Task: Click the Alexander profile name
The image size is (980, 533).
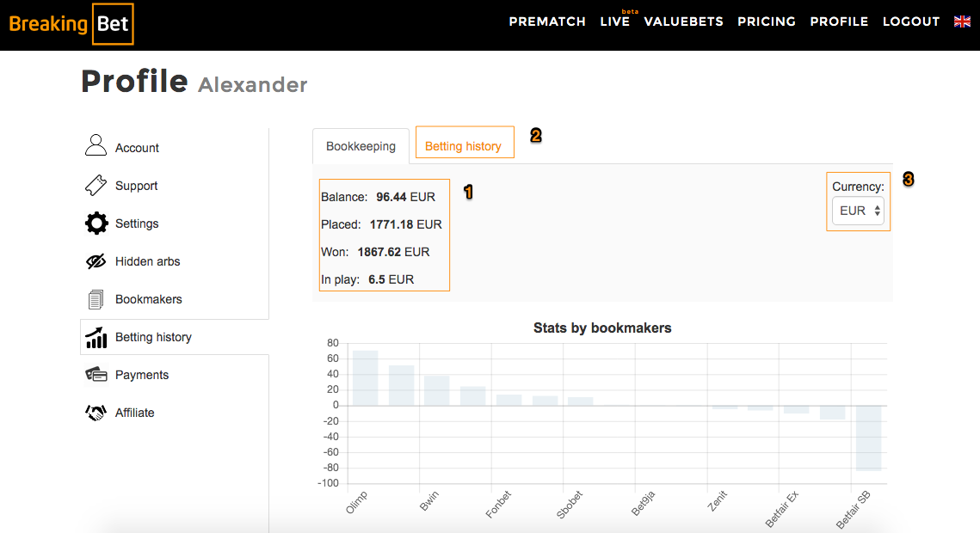Action: click(x=252, y=85)
